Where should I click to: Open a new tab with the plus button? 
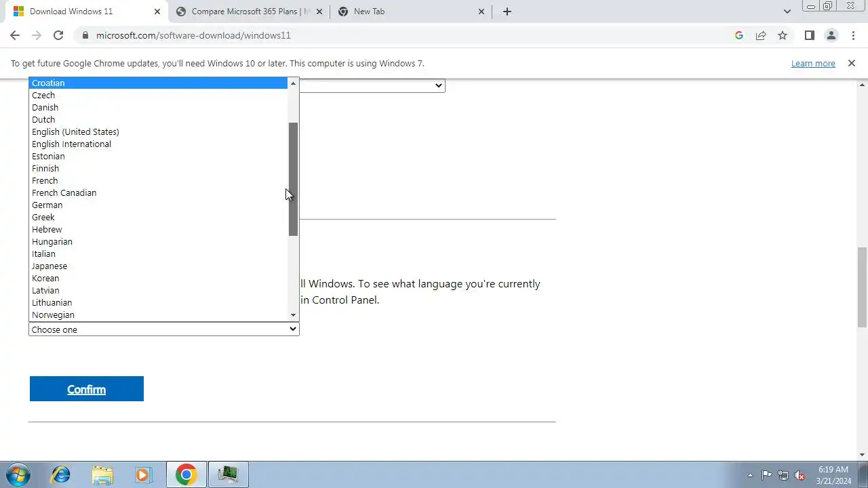click(507, 12)
